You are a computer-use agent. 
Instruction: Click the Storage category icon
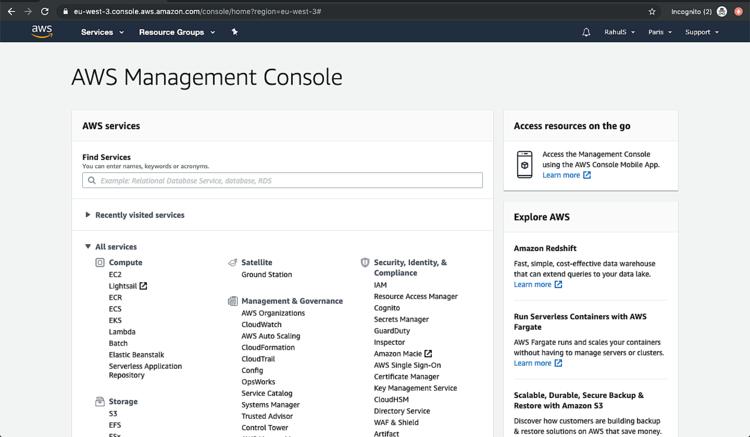point(99,401)
